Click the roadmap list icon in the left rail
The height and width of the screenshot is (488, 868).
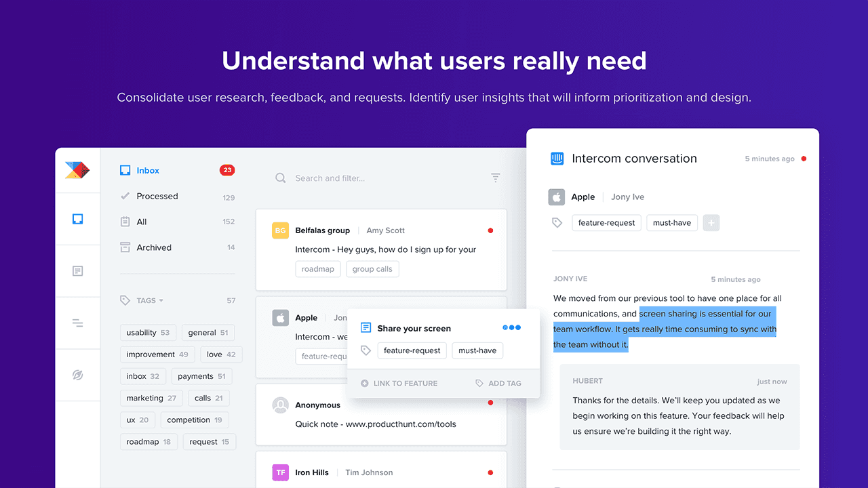(78, 323)
